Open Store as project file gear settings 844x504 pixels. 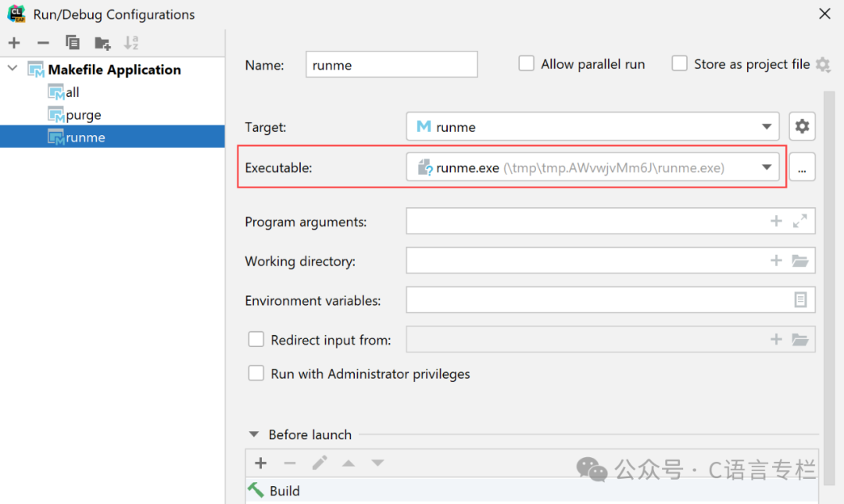pyautogui.click(x=823, y=65)
